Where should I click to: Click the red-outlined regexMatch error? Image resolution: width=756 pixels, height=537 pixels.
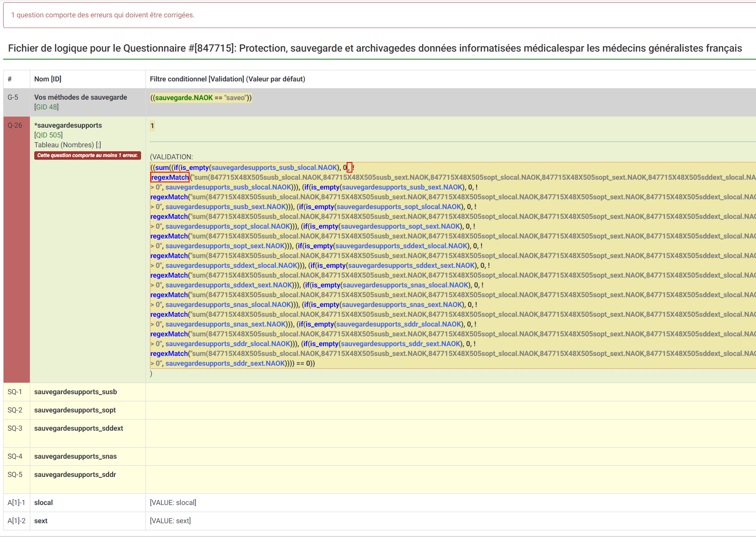click(170, 178)
